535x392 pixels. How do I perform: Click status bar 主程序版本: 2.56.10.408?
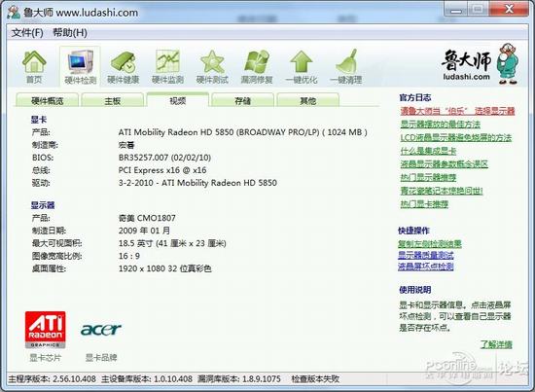click(x=53, y=379)
